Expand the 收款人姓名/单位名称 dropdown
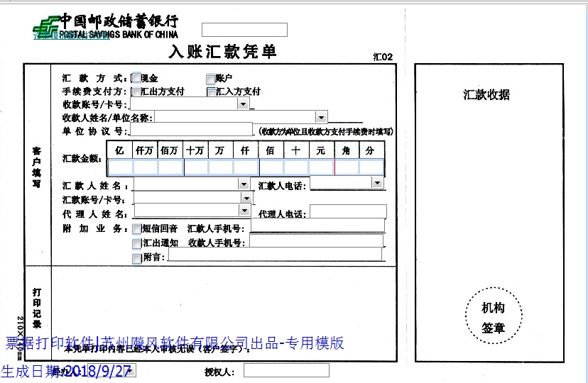 (321, 117)
